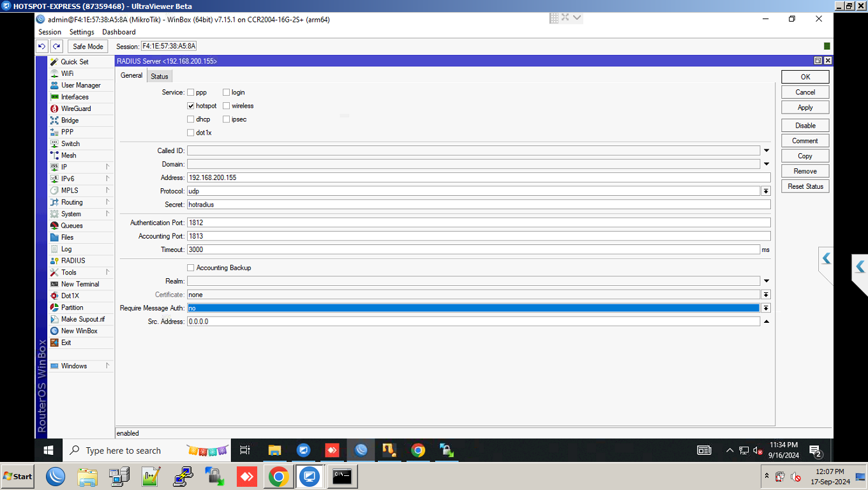
Task: Open WireGuard from the sidebar
Action: tap(75, 108)
